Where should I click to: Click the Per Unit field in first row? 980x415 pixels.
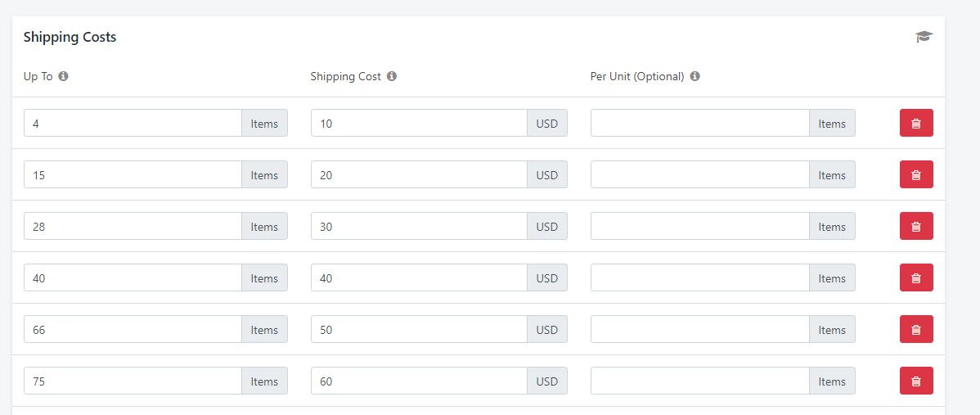point(699,124)
